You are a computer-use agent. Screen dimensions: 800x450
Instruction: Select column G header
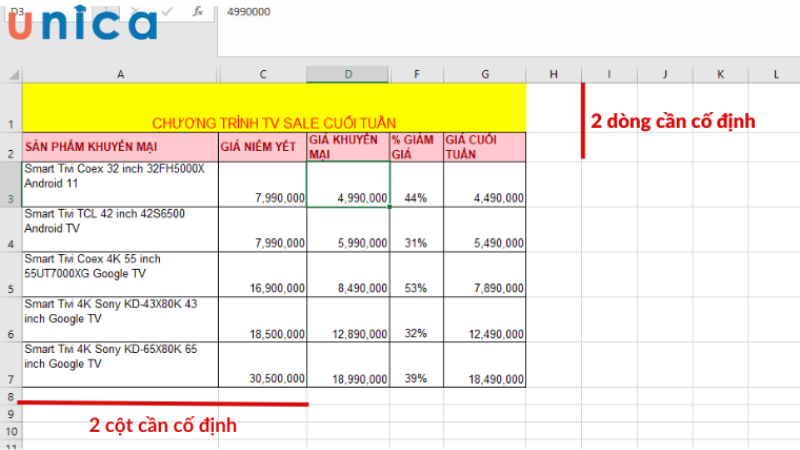click(485, 74)
